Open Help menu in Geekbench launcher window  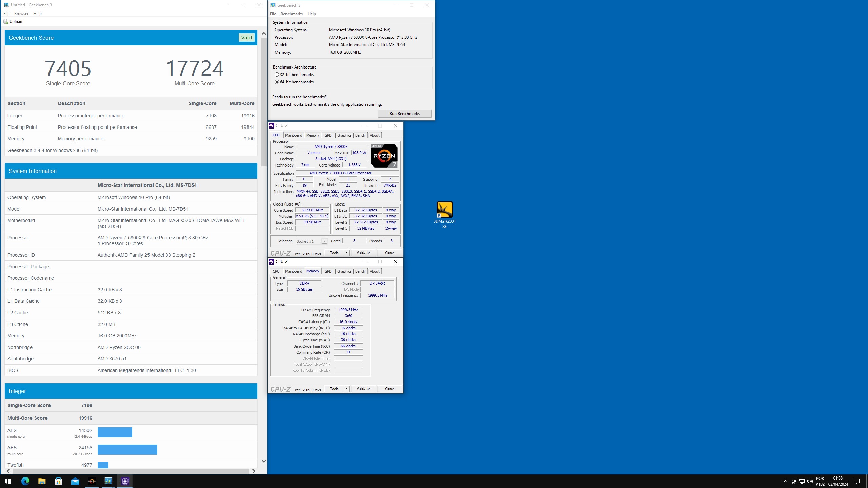pyautogui.click(x=312, y=14)
